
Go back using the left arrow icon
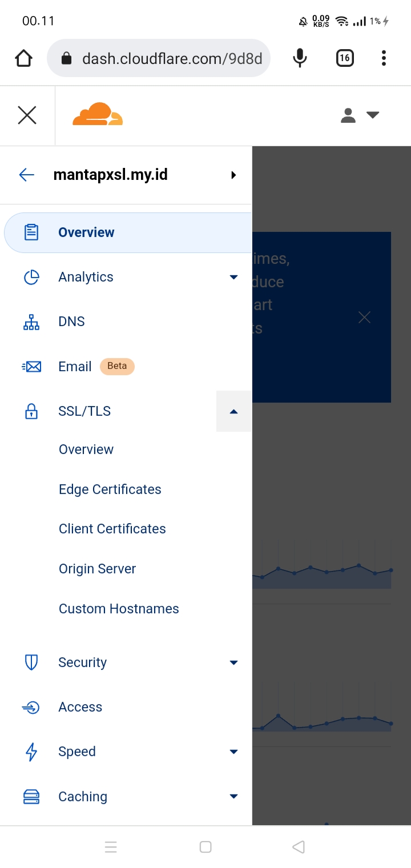pyautogui.click(x=27, y=175)
